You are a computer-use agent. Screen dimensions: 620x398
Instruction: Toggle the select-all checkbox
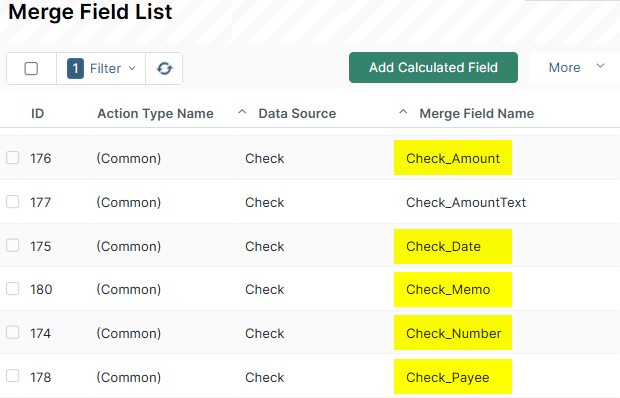point(31,68)
